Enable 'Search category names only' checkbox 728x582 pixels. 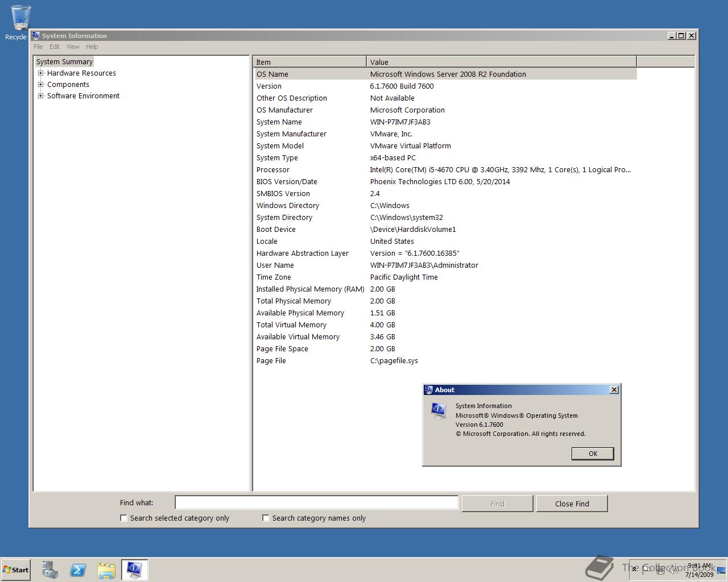coord(266,518)
